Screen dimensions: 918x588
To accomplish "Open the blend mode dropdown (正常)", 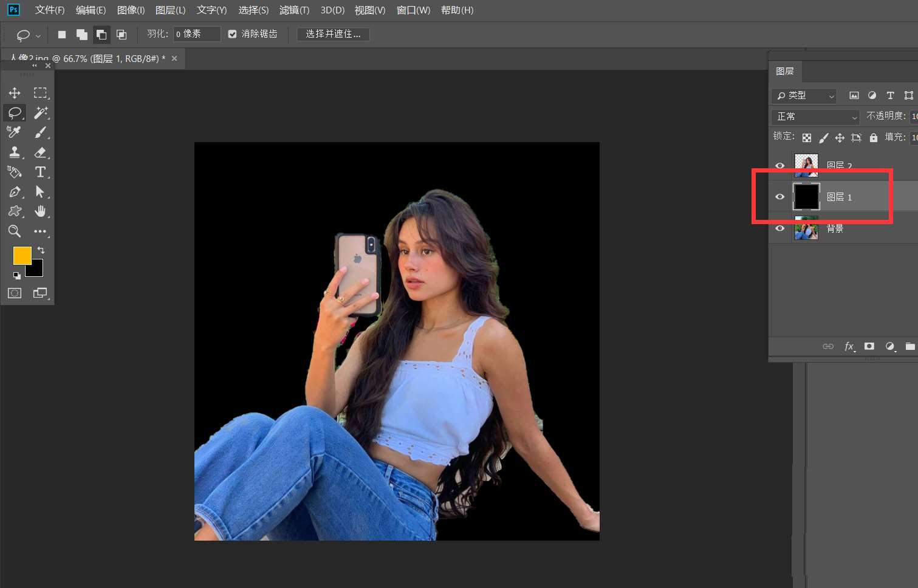I will (x=815, y=117).
